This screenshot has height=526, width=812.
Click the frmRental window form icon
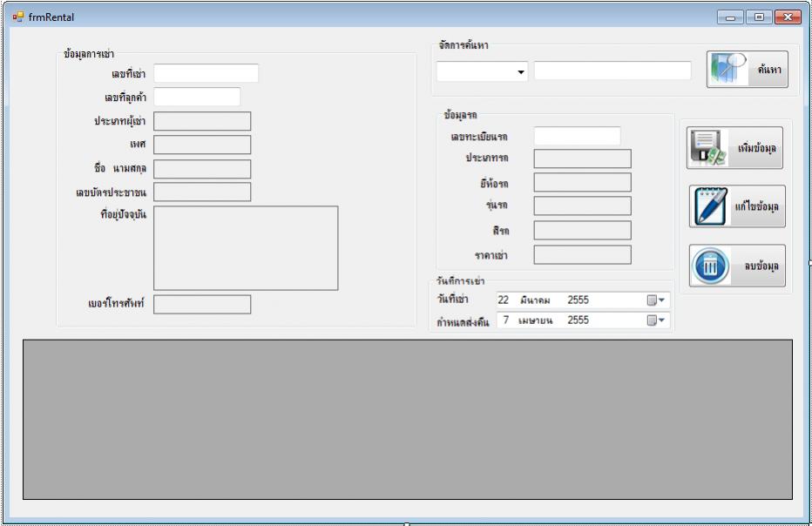[x=18, y=17]
